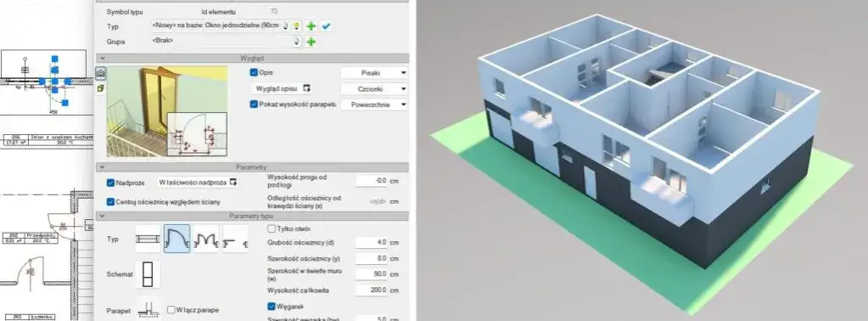Enable the Włącz parapet checkbox
Screen dimensions: 868x321
coord(171,310)
